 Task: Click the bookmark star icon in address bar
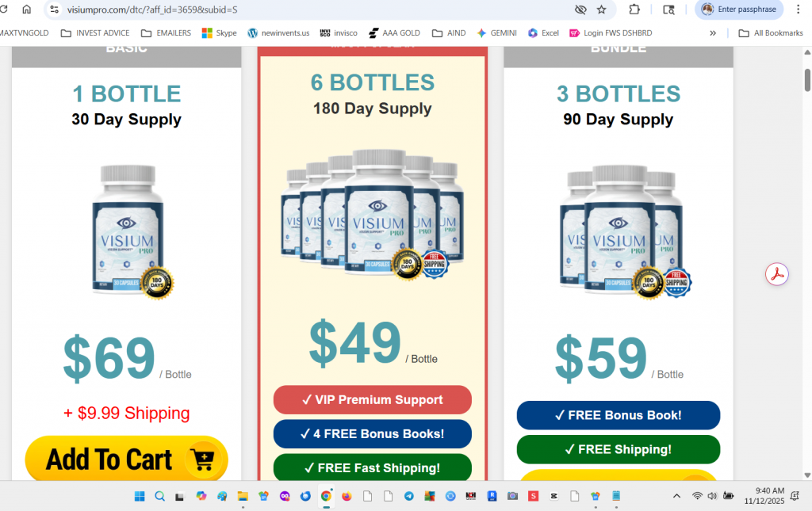pyautogui.click(x=601, y=10)
